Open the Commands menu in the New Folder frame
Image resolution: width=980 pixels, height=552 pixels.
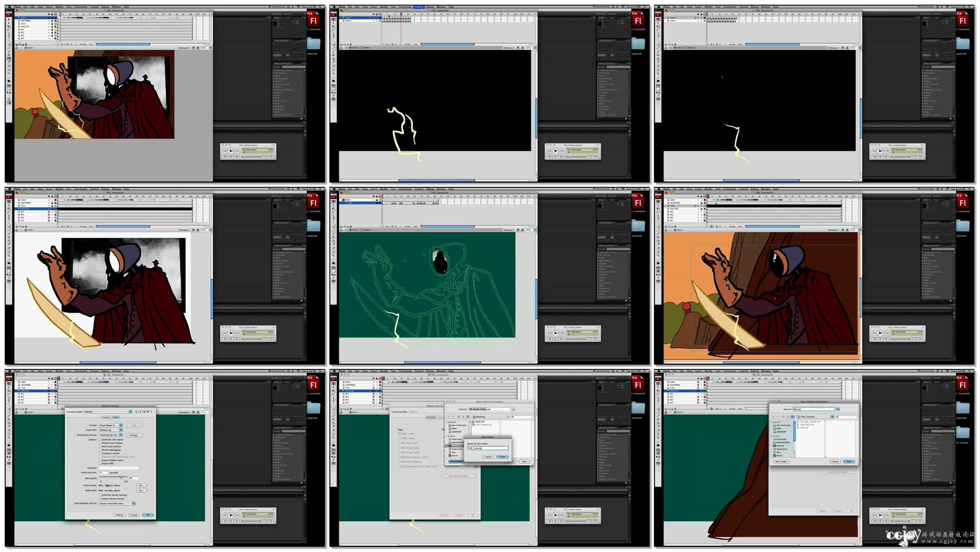(405, 371)
